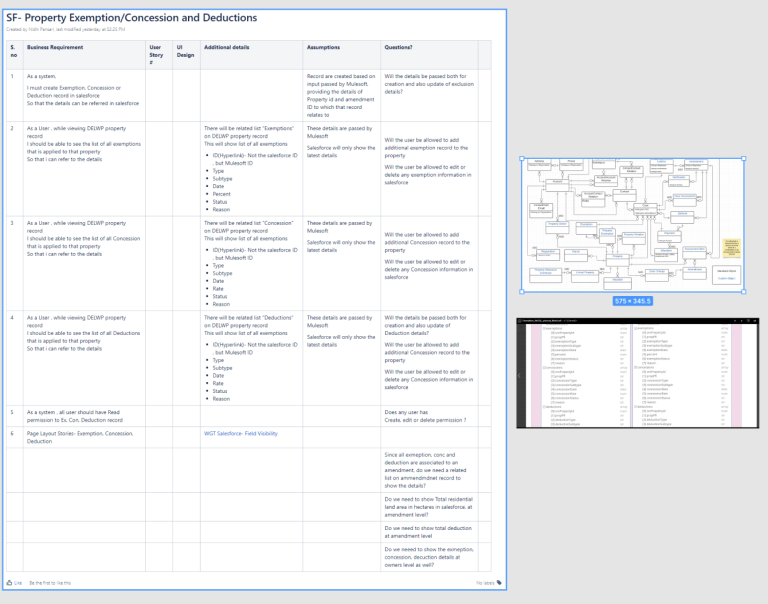Select the entity relationship diagram image
768x604 pixels.
(633, 225)
